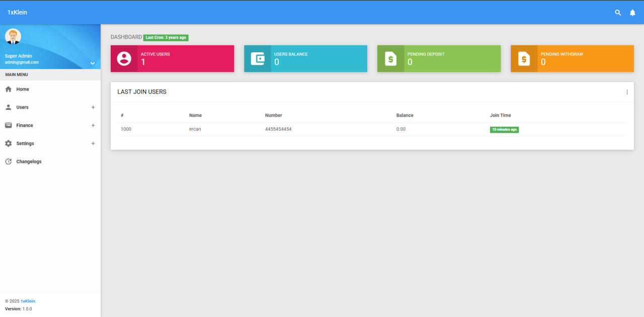Go to Home menu item

tap(50, 89)
